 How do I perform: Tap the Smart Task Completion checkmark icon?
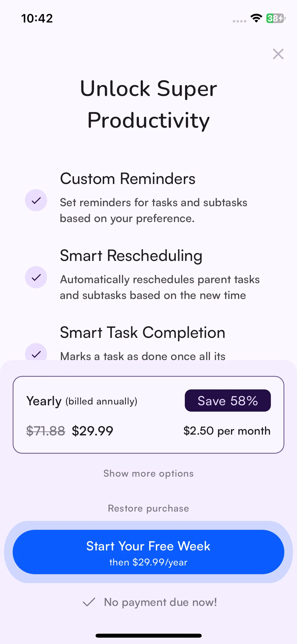(x=36, y=352)
